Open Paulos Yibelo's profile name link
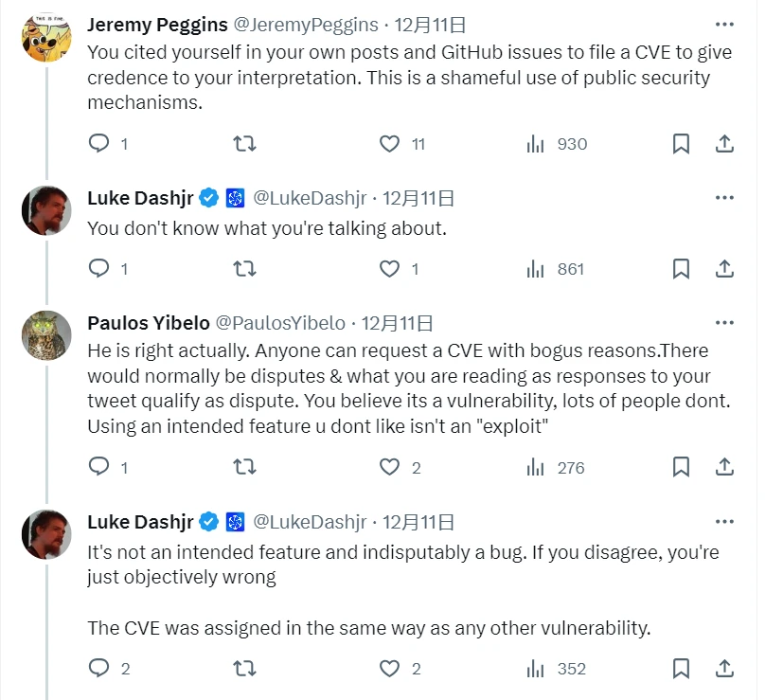The width and height of the screenshot is (783, 700). pyautogui.click(x=148, y=323)
